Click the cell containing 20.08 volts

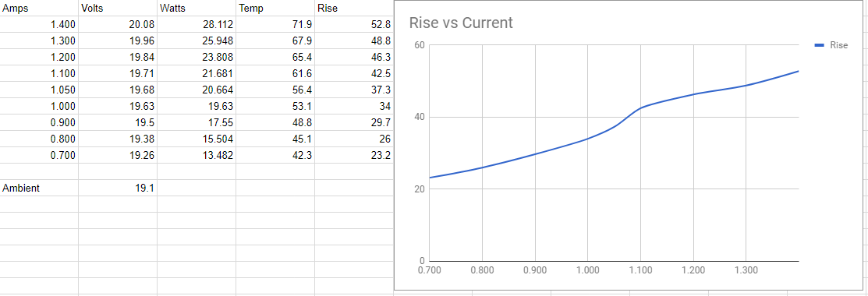118,25
